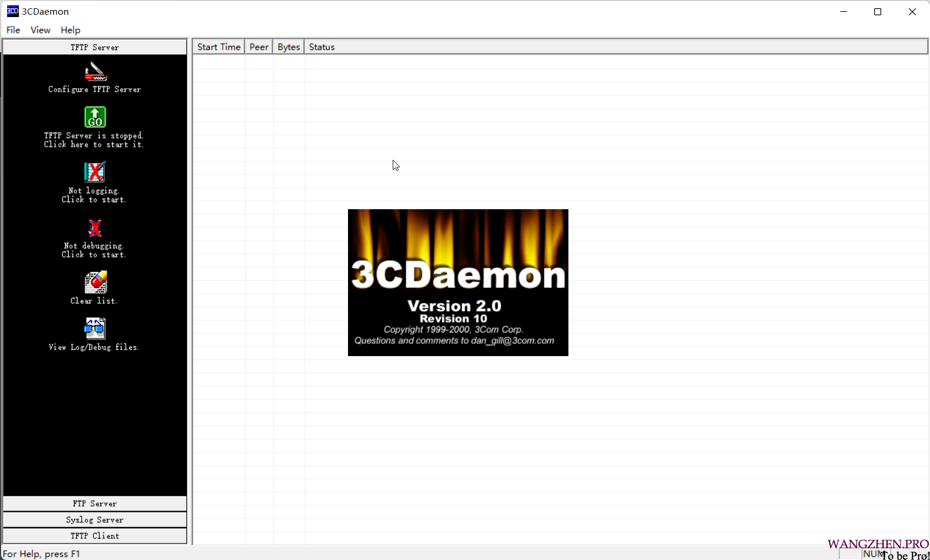Screen dimensions: 930x560
Task: Open the Configure TFTP Server icon
Action: tap(95, 71)
